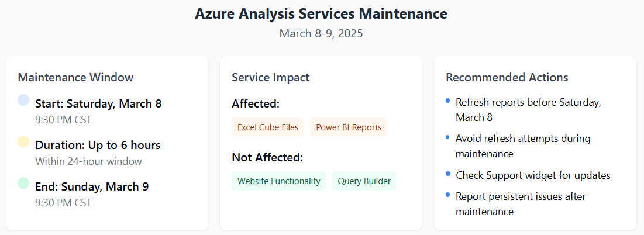Select the Excel Cube Files tag
Viewport: 644px width, 235px height.
268,127
